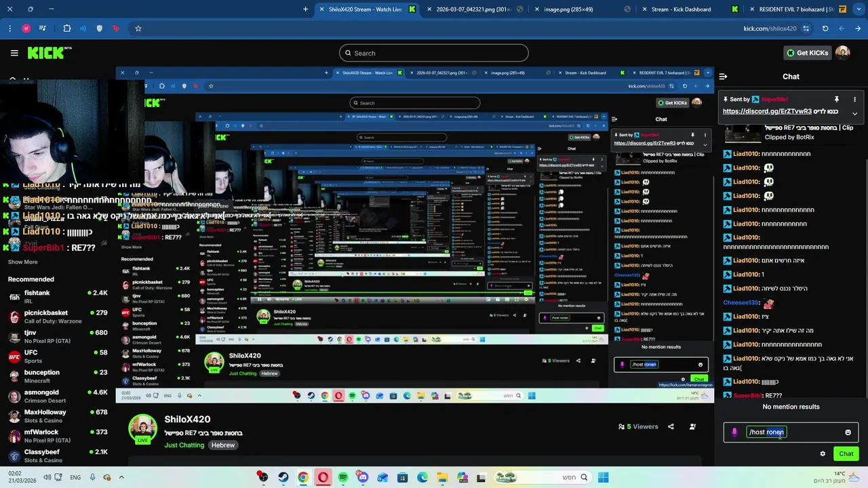The height and width of the screenshot is (488, 868).
Task: Select the Hebrew language tag
Action: pyautogui.click(x=223, y=445)
